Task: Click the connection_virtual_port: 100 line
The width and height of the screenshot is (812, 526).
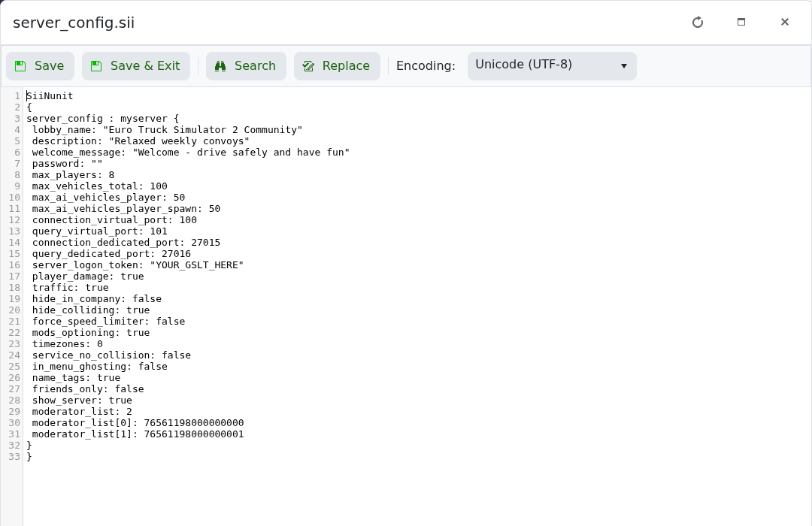Action: click(x=114, y=220)
